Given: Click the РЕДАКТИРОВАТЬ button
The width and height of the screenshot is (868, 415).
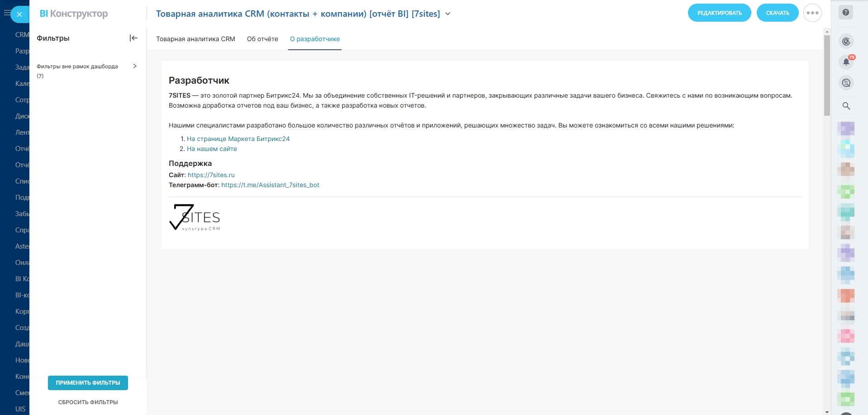Looking at the screenshot, I should click(719, 13).
